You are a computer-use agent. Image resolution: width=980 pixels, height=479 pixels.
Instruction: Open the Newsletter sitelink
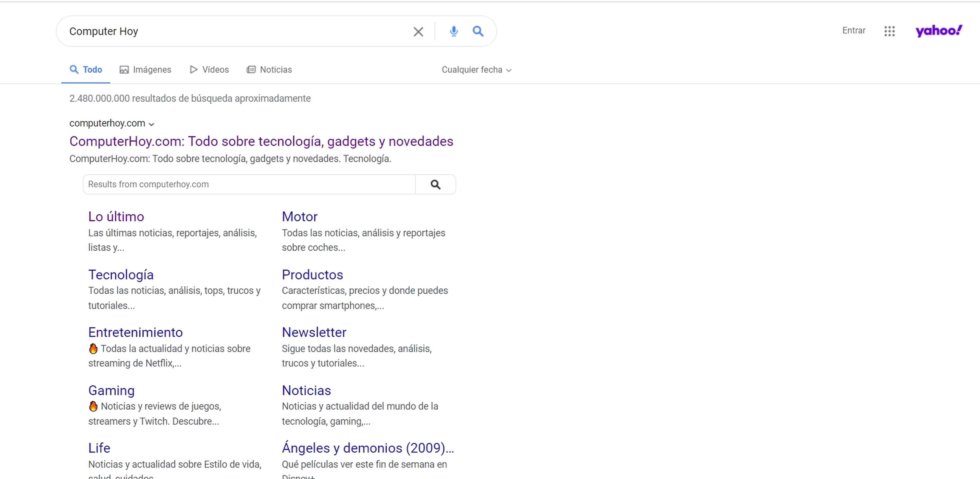314,332
